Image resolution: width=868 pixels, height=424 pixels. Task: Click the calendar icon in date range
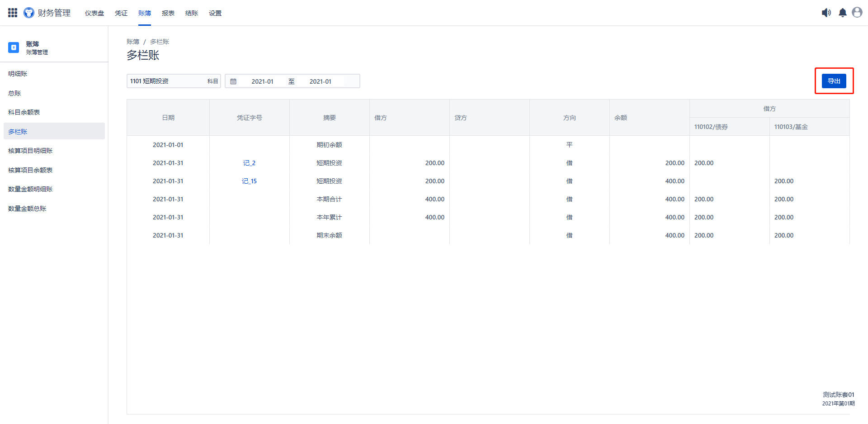click(233, 81)
